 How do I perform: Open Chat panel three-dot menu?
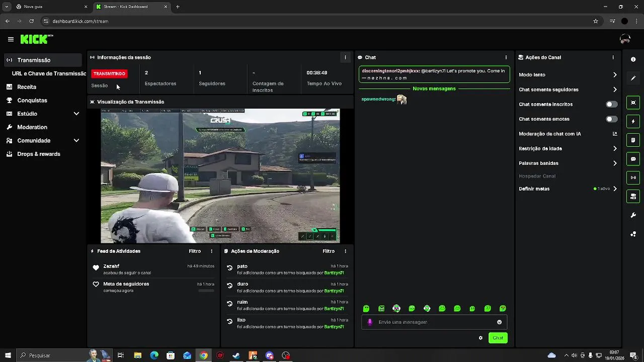click(x=506, y=57)
